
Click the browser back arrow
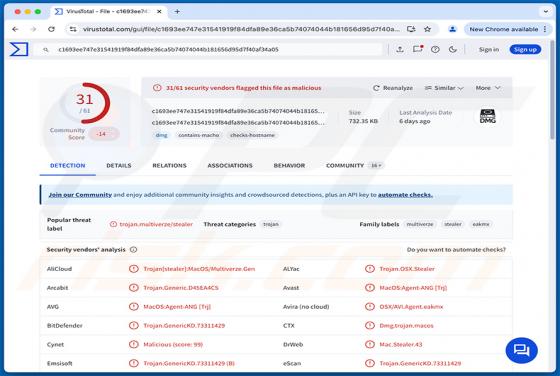(15, 29)
